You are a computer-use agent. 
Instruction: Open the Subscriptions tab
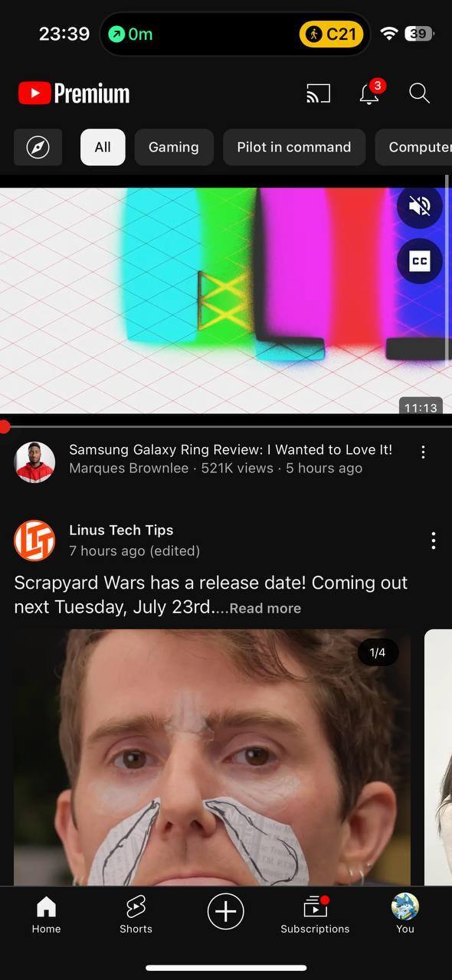[315, 916]
